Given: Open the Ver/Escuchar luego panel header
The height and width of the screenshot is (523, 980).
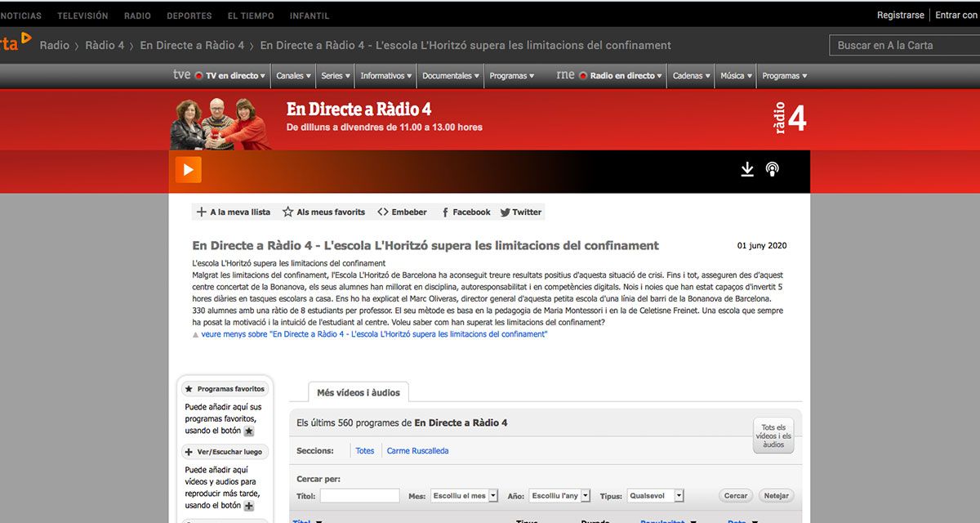Looking at the screenshot, I should pyautogui.click(x=225, y=451).
